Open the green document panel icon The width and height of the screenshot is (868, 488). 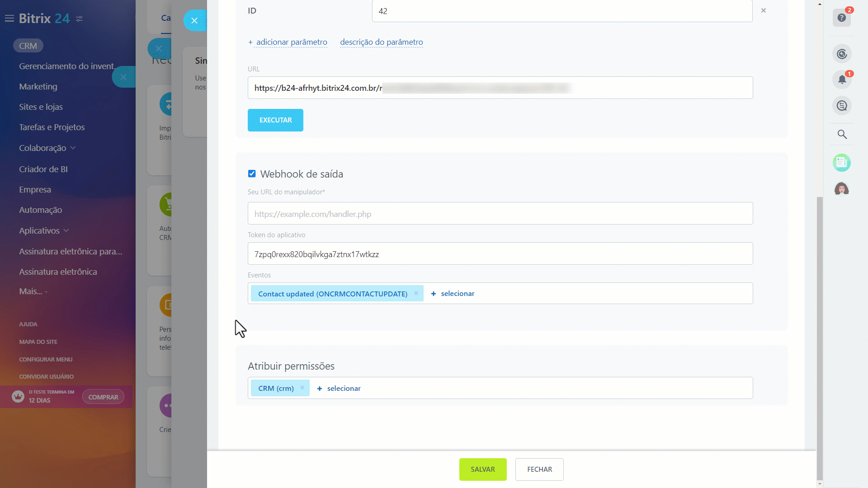841,162
